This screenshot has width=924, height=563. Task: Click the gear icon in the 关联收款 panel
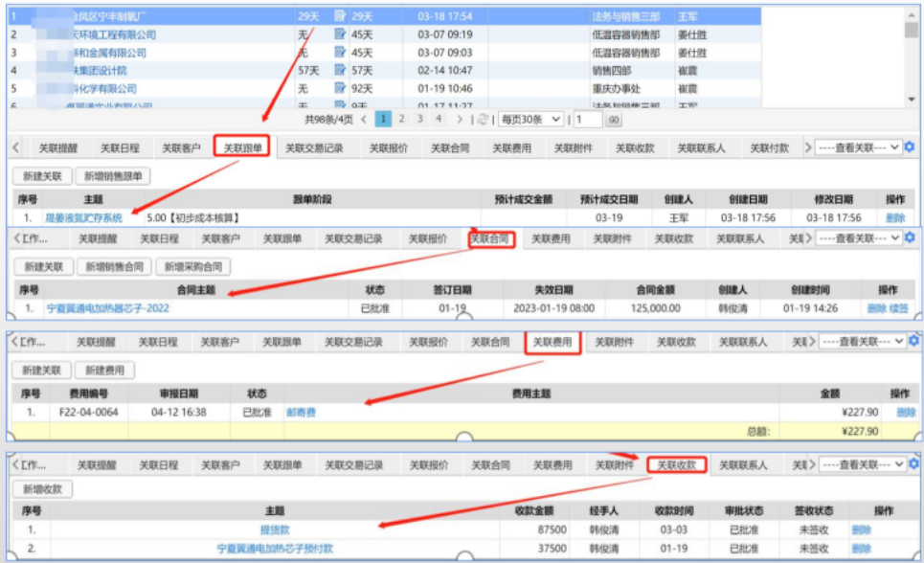[914, 463]
